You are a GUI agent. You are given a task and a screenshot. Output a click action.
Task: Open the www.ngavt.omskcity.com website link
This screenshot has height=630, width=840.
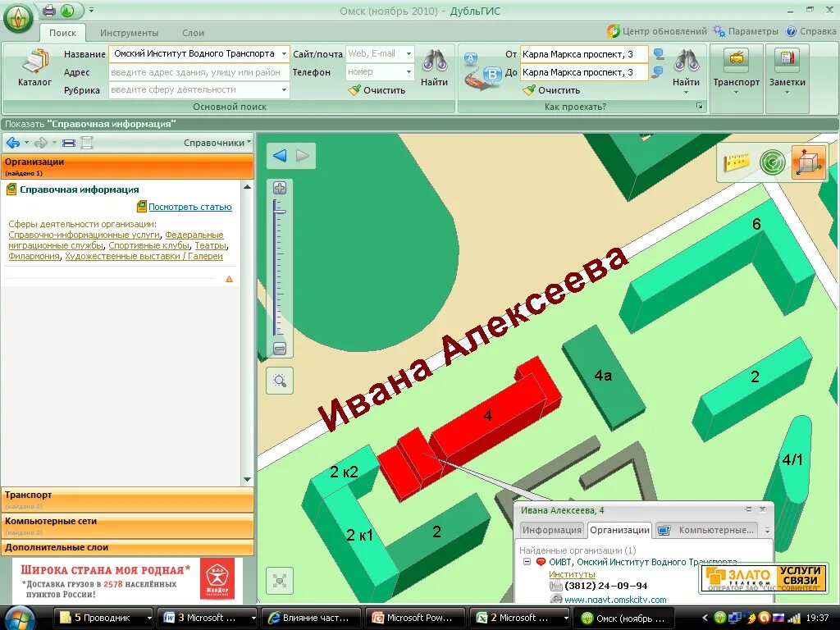[615, 600]
